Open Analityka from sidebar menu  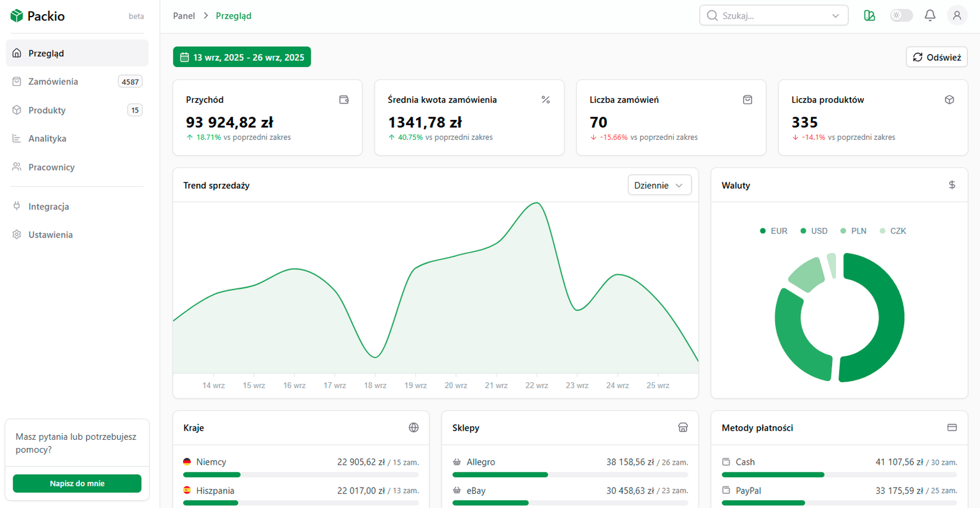tap(47, 138)
